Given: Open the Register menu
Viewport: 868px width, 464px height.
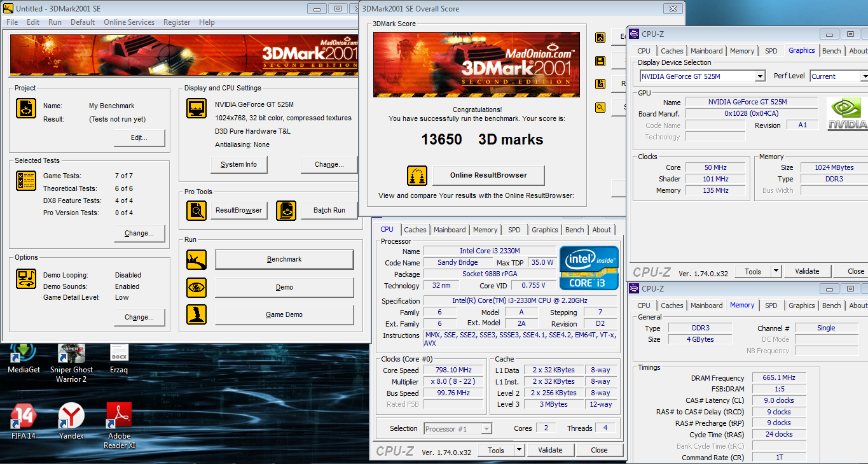Looking at the screenshot, I should coord(177,22).
